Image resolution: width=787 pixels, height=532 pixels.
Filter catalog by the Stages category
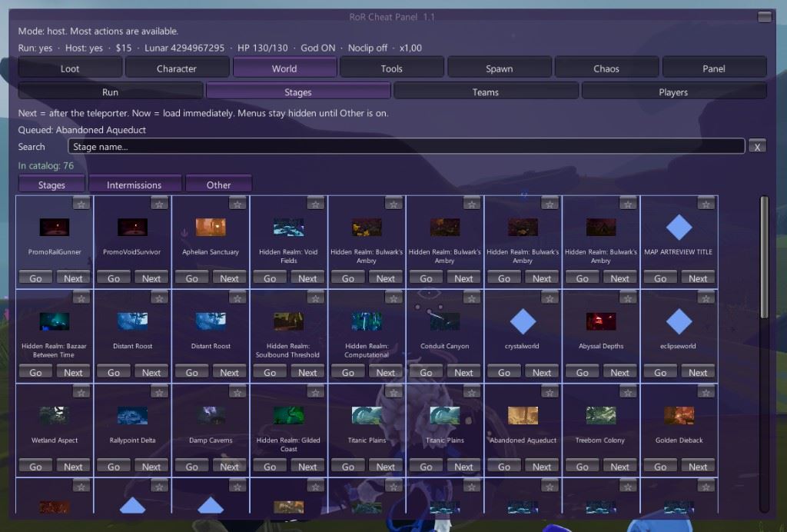pyautogui.click(x=51, y=185)
